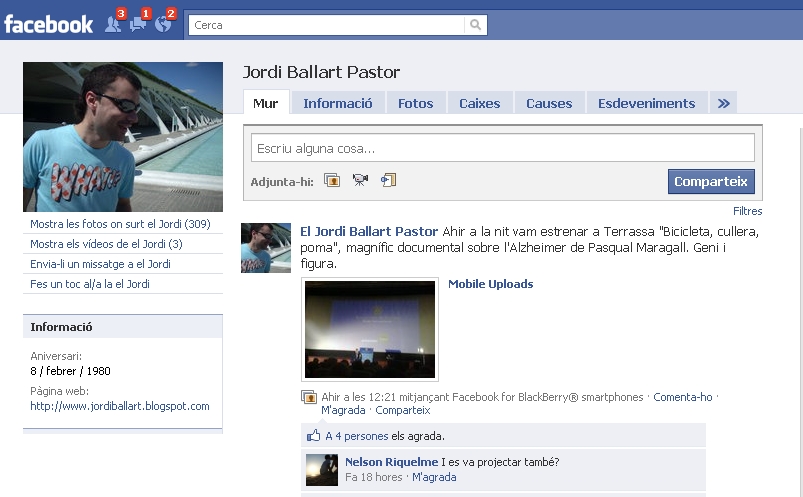
Task: Switch to the Esdeveniments tab
Action: [x=646, y=103]
